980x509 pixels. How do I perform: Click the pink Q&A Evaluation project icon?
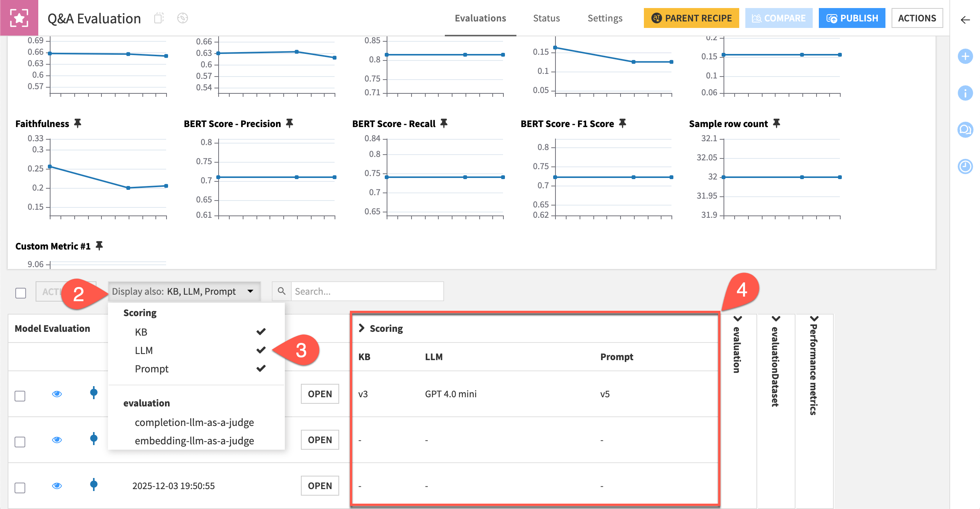point(19,18)
